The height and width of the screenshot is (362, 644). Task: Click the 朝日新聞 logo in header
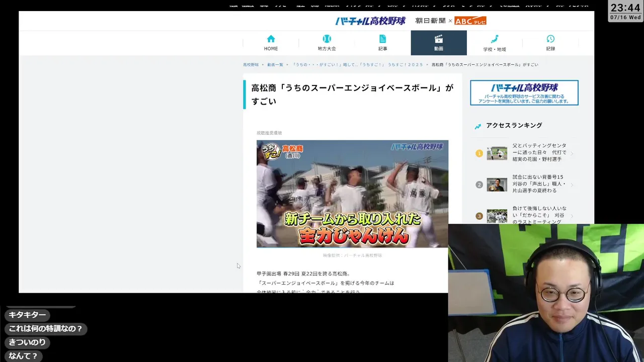[430, 21]
